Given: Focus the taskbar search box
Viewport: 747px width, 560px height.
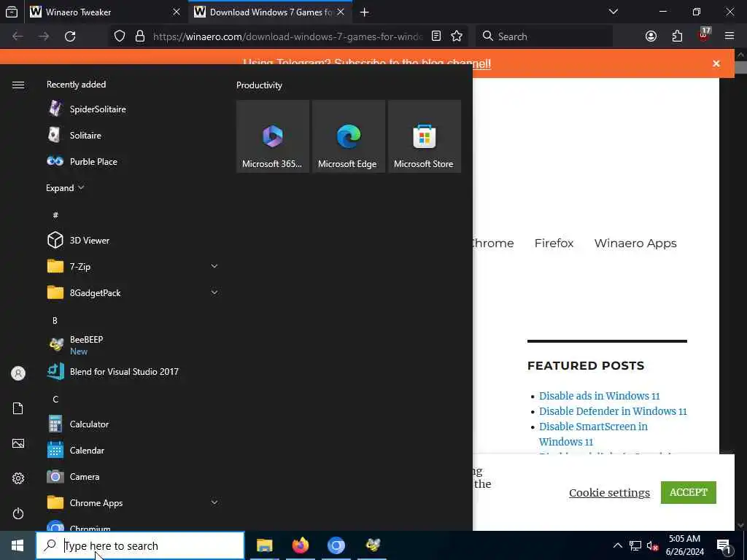Looking at the screenshot, I should pos(140,545).
